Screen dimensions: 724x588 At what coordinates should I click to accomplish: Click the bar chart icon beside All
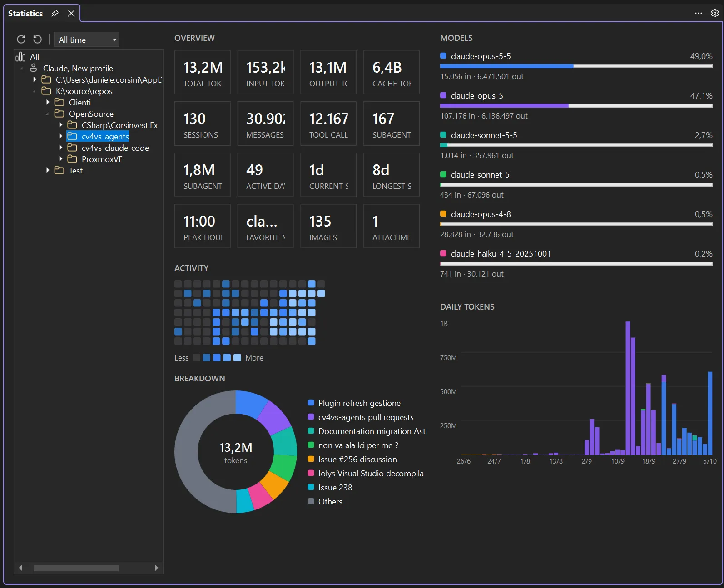[20, 57]
